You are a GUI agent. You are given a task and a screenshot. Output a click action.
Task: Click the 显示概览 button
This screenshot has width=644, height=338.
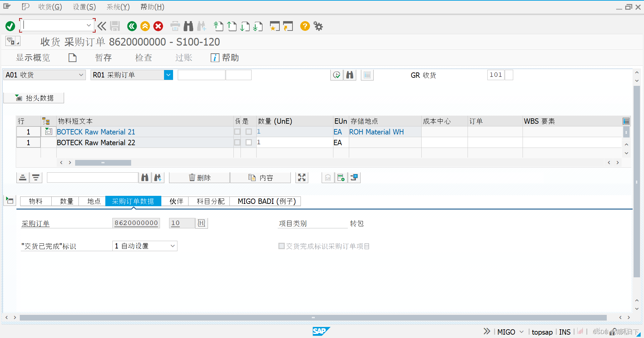[x=33, y=58]
